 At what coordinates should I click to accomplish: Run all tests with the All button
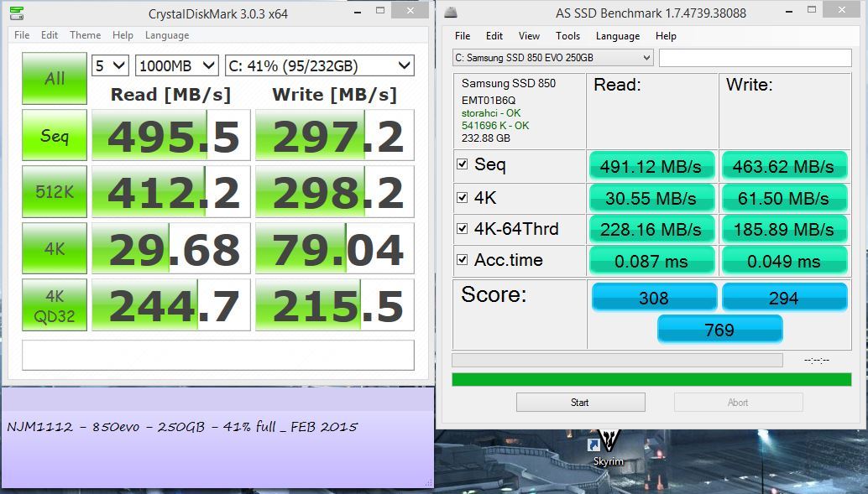[55, 78]
